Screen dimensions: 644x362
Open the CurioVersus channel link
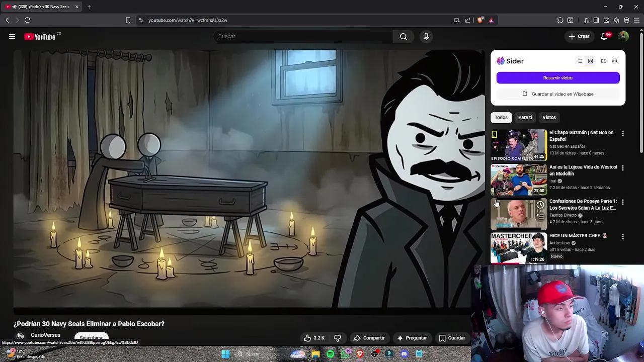45,335
